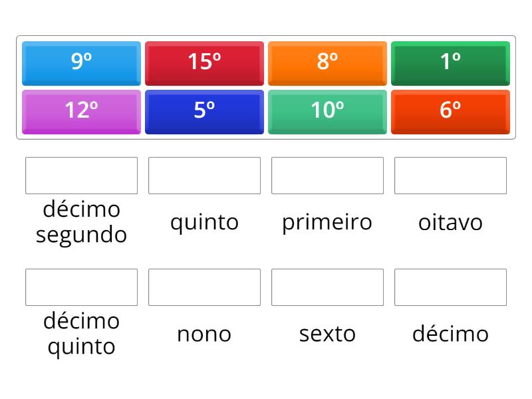This screenshot has height=399, width=532.
Task: Click the answer box above oitavo
Action: (451, 176)
